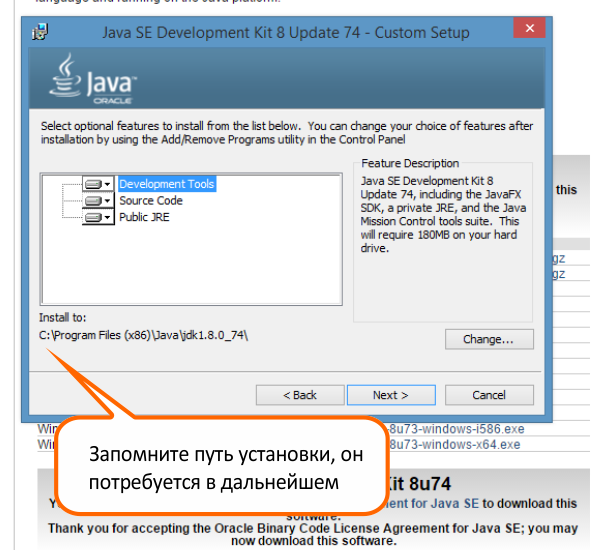This screenshot has height=550, width=604.
Task: Open the 8u73-windows-x64.exe download link
Action: coord(455,444)
